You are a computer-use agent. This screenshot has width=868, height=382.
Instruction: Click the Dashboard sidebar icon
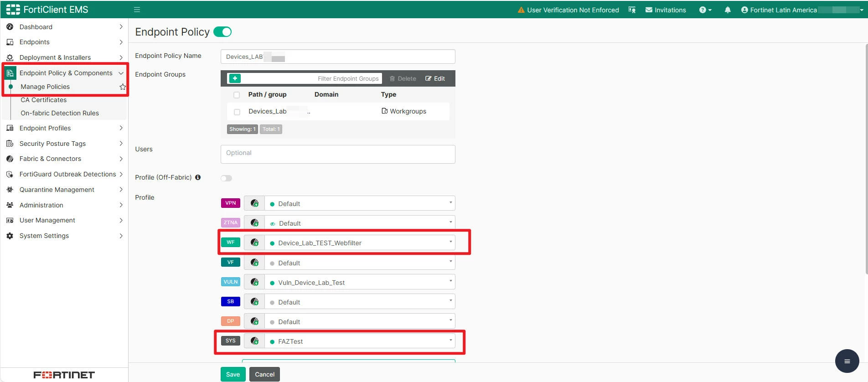(x=10, y=27)
